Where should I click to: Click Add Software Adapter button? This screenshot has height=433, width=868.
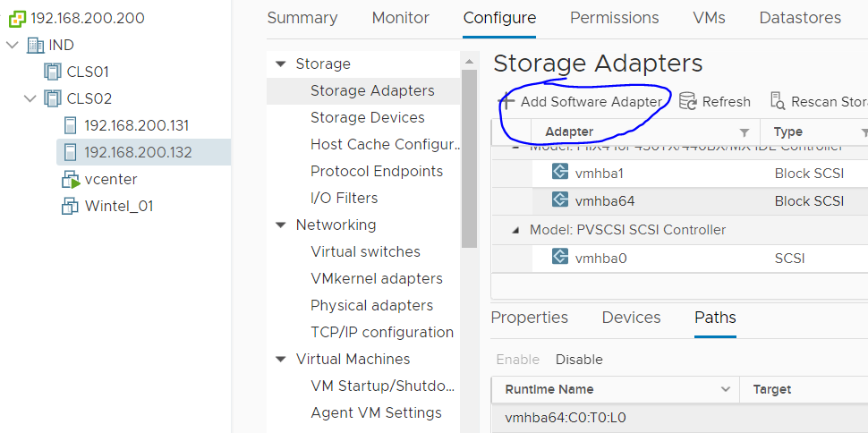pos(581,101)
